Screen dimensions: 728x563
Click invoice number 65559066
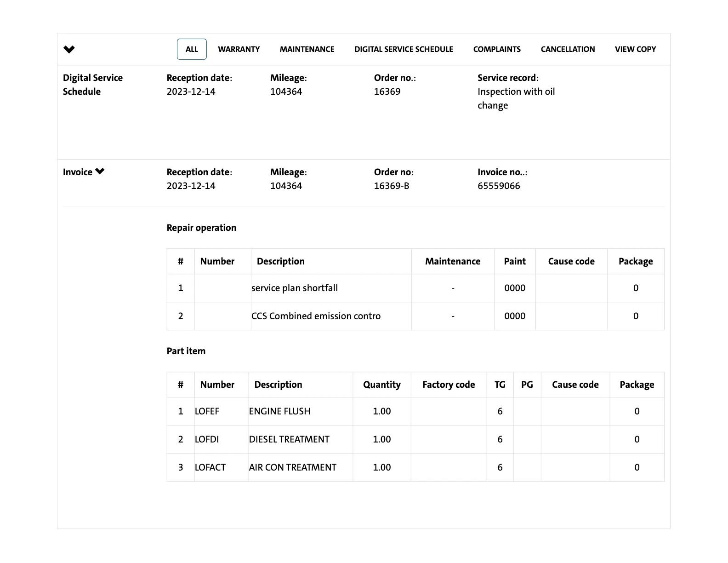(499, 186)
